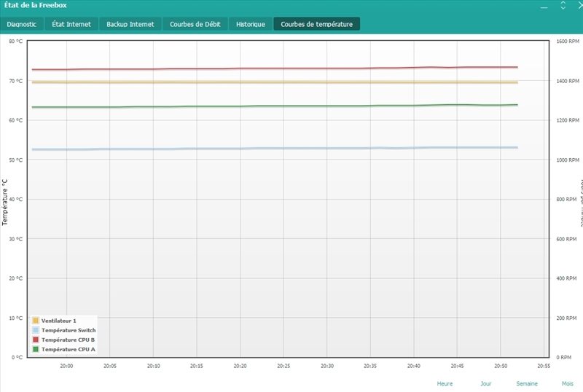Minimize the État de la Freebox window
This screenshot has width=583, height=392.
pos(543,6)
